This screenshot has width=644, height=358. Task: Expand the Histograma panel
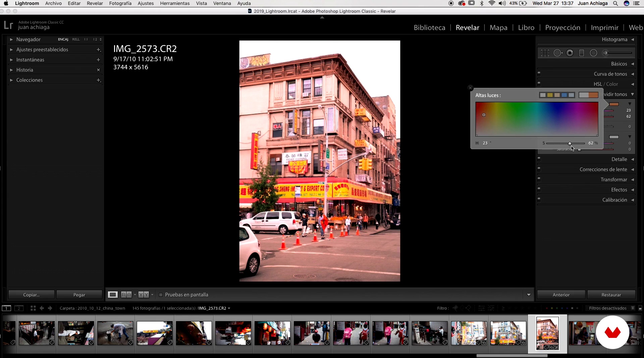coord(633,40)
